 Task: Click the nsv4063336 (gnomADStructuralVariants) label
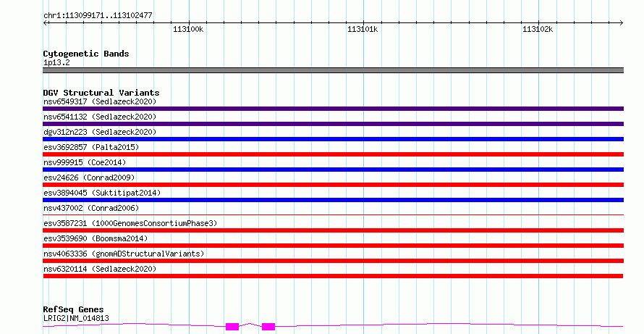[x=124, y=254]
